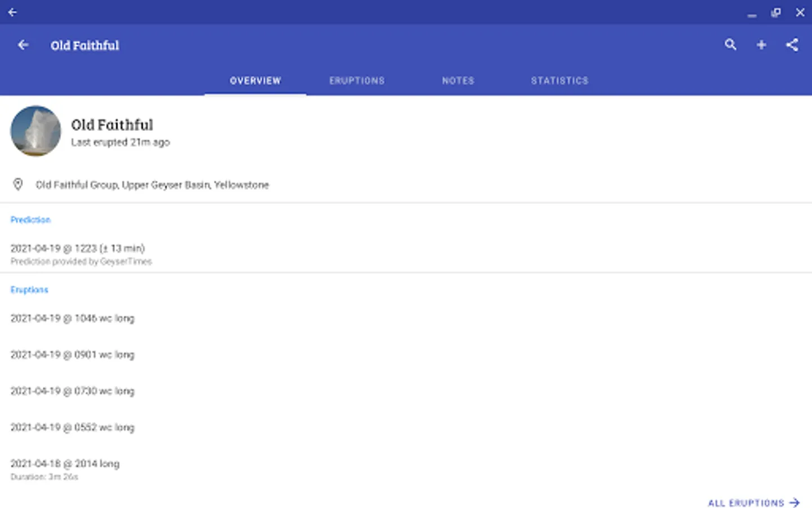Open the All Eruptions link
This screenshot has height=508, width=812.
coord(754,502)
